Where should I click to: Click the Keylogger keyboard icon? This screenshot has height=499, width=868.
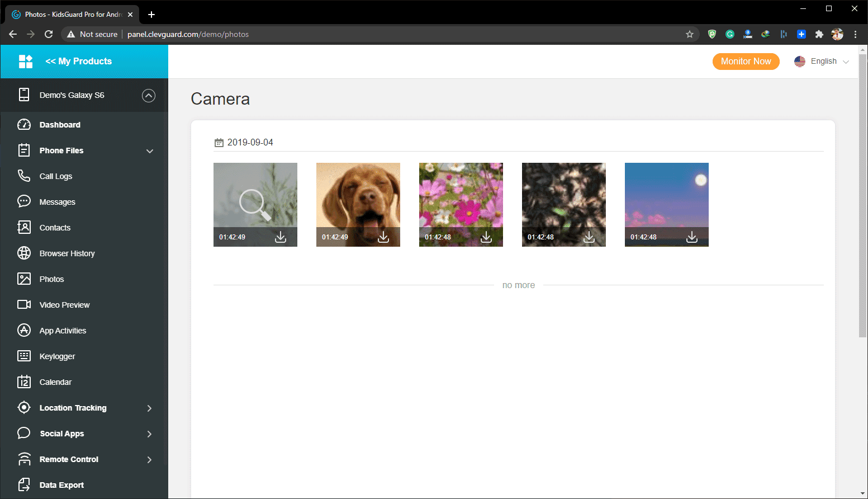click(24, 356)
